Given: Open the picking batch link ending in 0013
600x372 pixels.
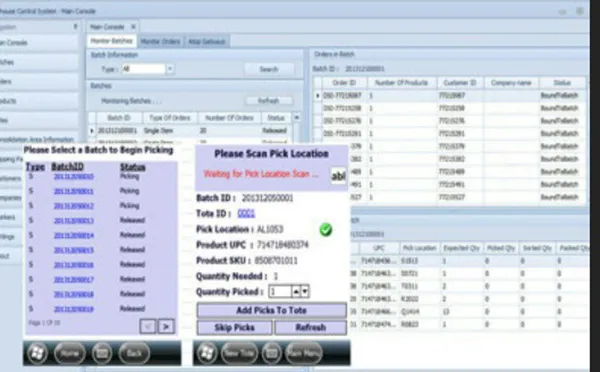Looking at the screenshot, I should [73, 221].
